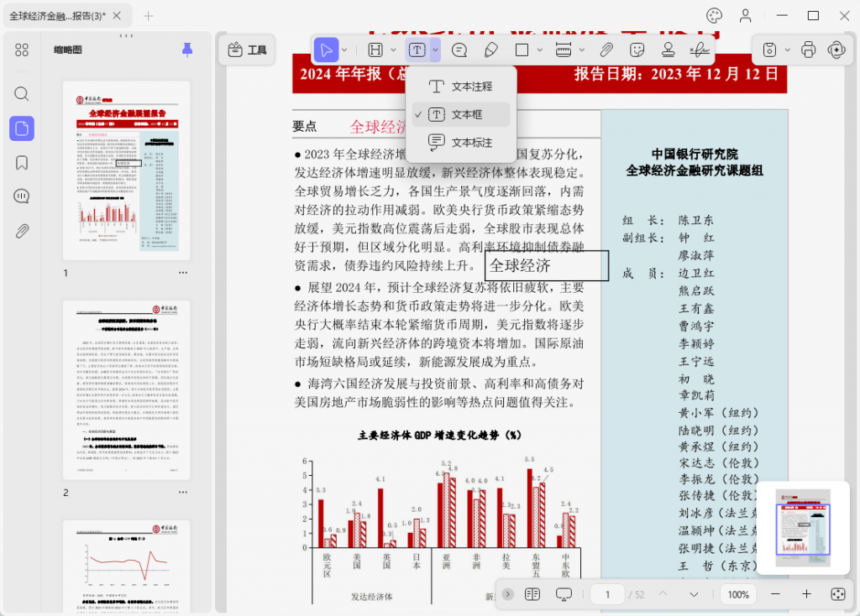Click the 中国银行研究院 heading text
Viewport: 860px width, 616px height.
point(695,154)
